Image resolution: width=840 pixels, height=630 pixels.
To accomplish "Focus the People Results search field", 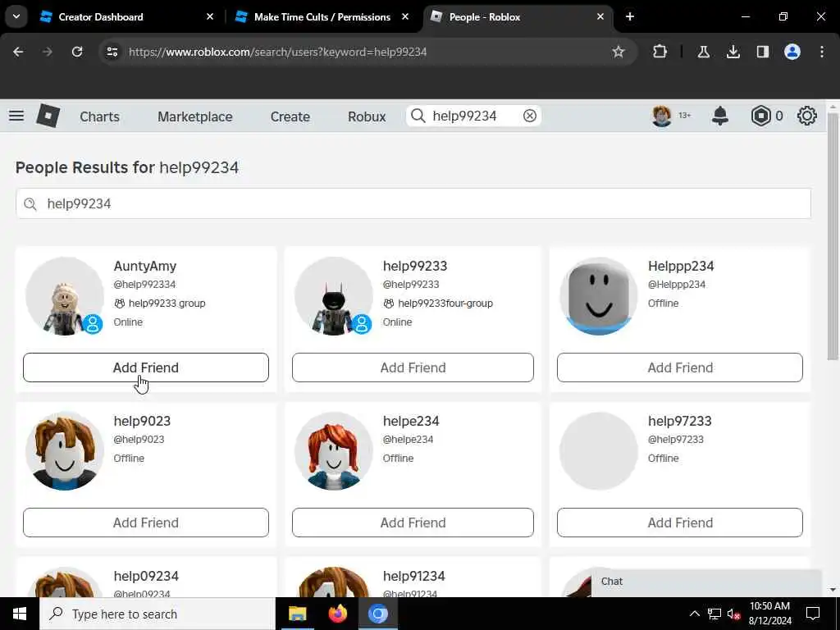I will tap(413, 203).
